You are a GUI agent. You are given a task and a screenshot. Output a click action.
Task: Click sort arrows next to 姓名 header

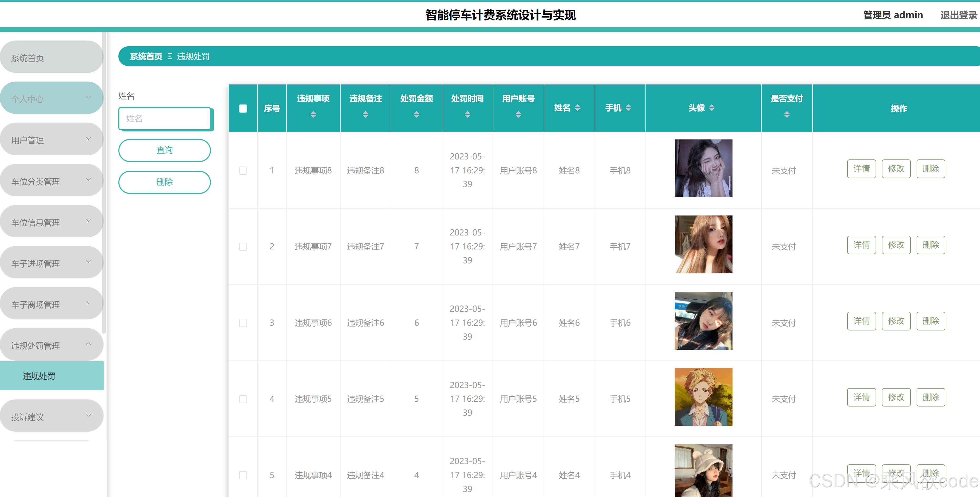[578, 108]
